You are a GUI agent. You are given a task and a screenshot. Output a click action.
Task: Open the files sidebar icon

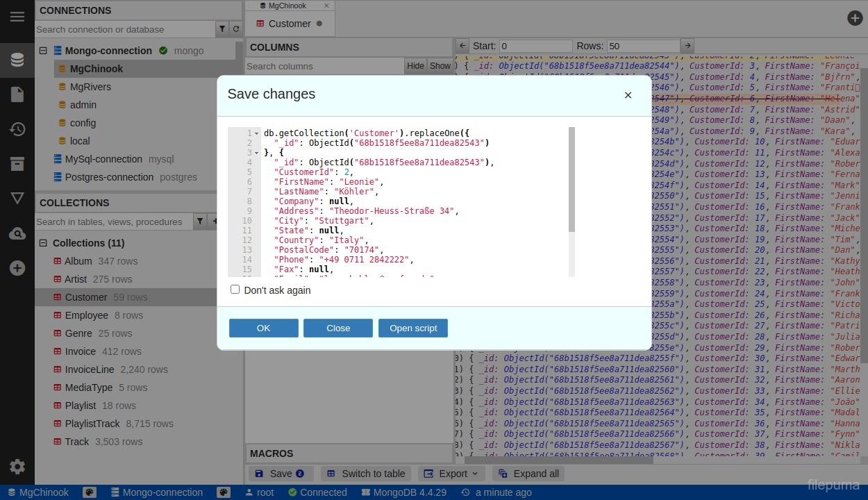17,94
